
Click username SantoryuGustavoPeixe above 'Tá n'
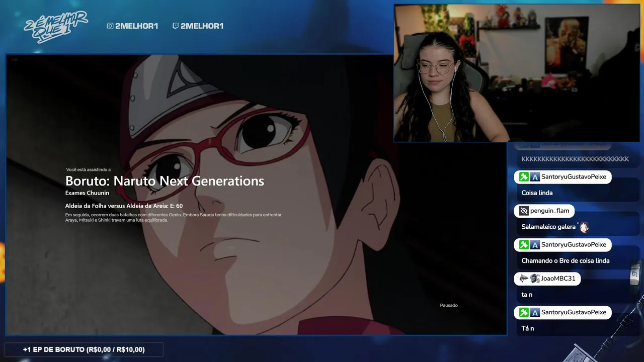574,313
